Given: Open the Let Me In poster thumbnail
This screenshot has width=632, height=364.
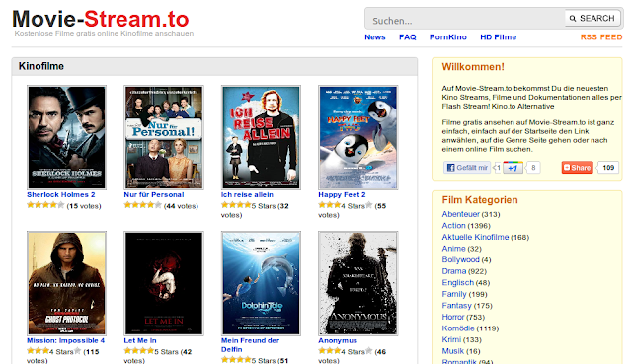Looking at the screenshot, I should [164, 283].
